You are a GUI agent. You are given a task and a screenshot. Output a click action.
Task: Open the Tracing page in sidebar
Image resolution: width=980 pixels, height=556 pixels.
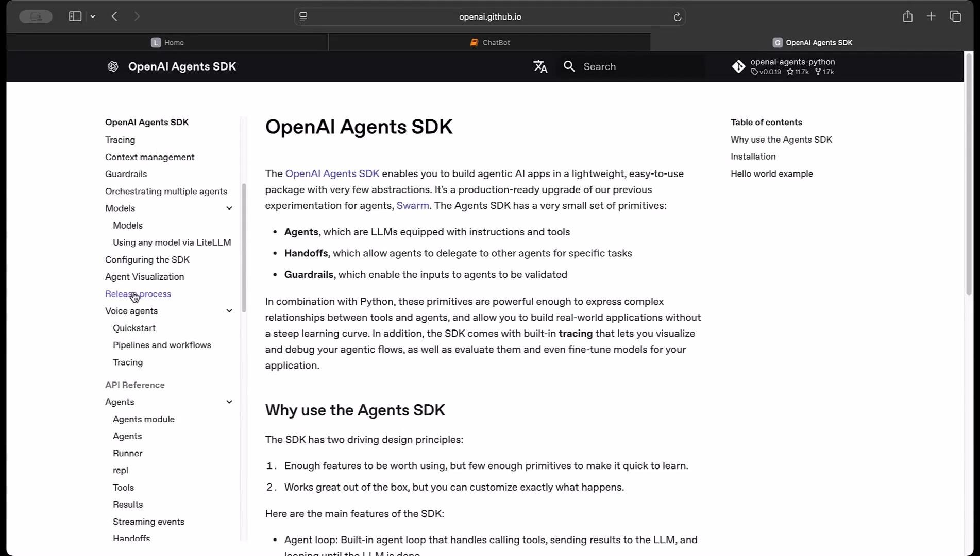120,140
